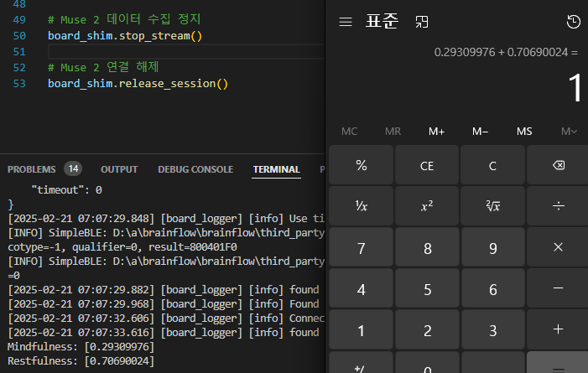Click the divide operator key
This screenshot has height=373, width=588.
pos(559,206)
